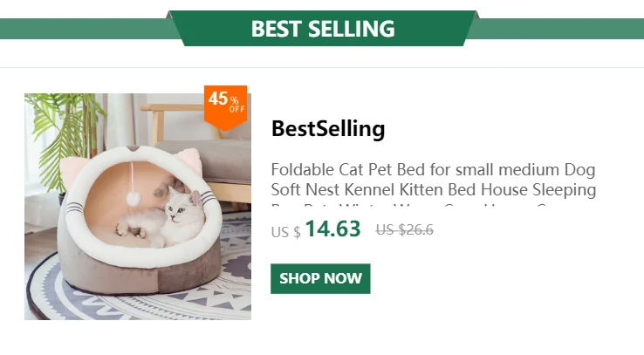Click the right light-green ribbon stripe

pos(556,29)
